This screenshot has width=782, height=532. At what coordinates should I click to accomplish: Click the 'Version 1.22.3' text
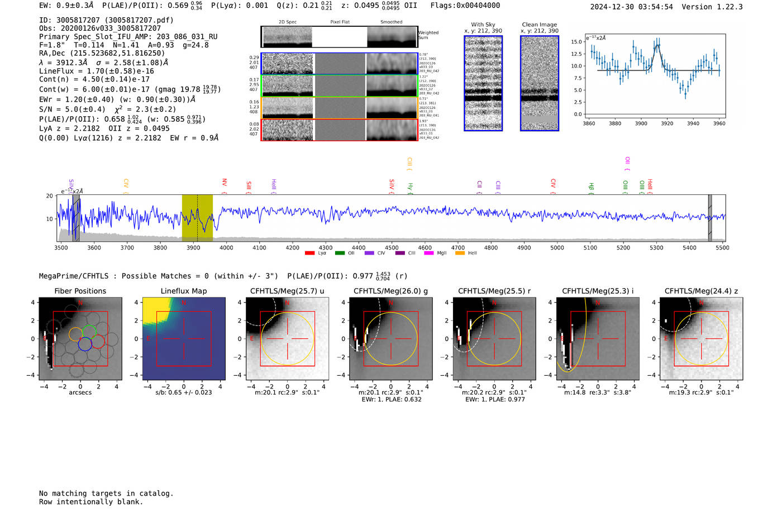(712, 7)
